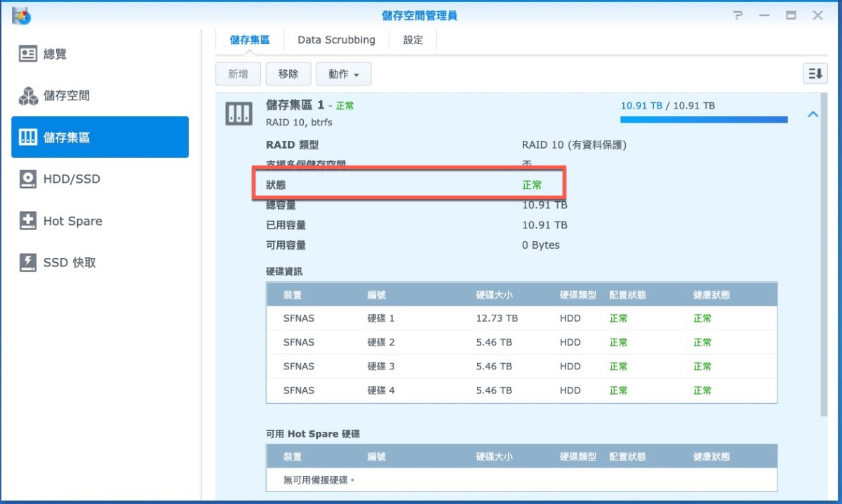The height and width of the screenshot is (504, 842).
Task: Click the 新增 create button
Action: [x=238, y=74]
